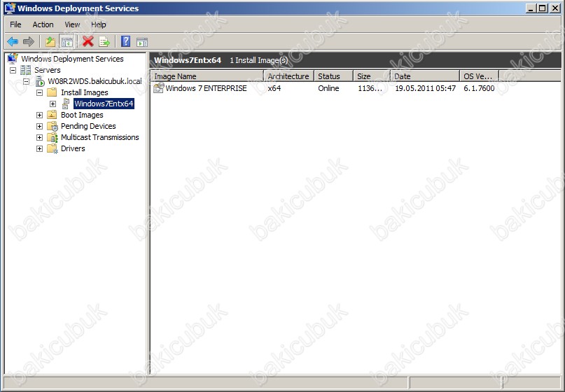This screenshot has width=565, height=392.
Task: Collapse the Install Images node
Action: click(x=40, y=92)
